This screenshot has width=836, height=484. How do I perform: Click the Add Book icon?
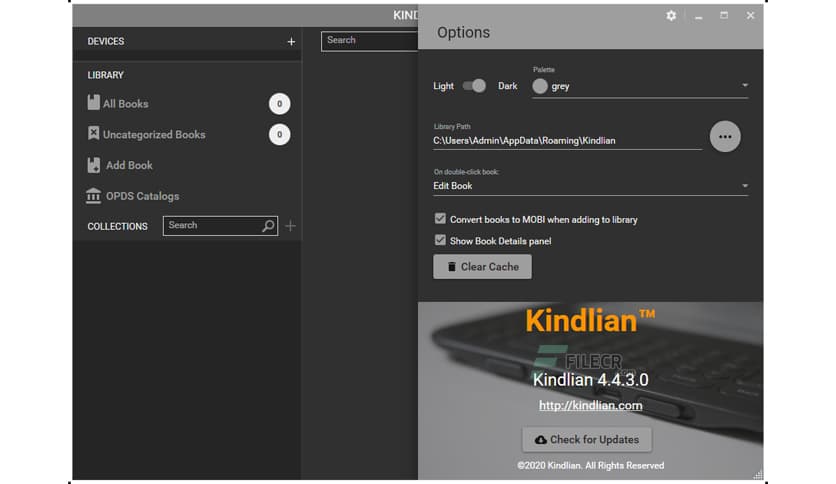pyautogui.click(x=93, y=165)
